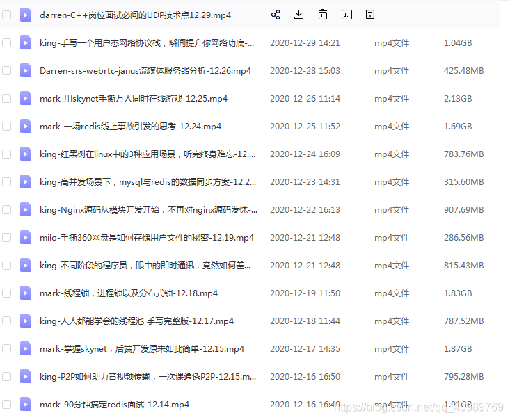Click download icon for darren-C++ UDP file
The height and width of the screenshot is (420, 510).
tap(298, 15)
